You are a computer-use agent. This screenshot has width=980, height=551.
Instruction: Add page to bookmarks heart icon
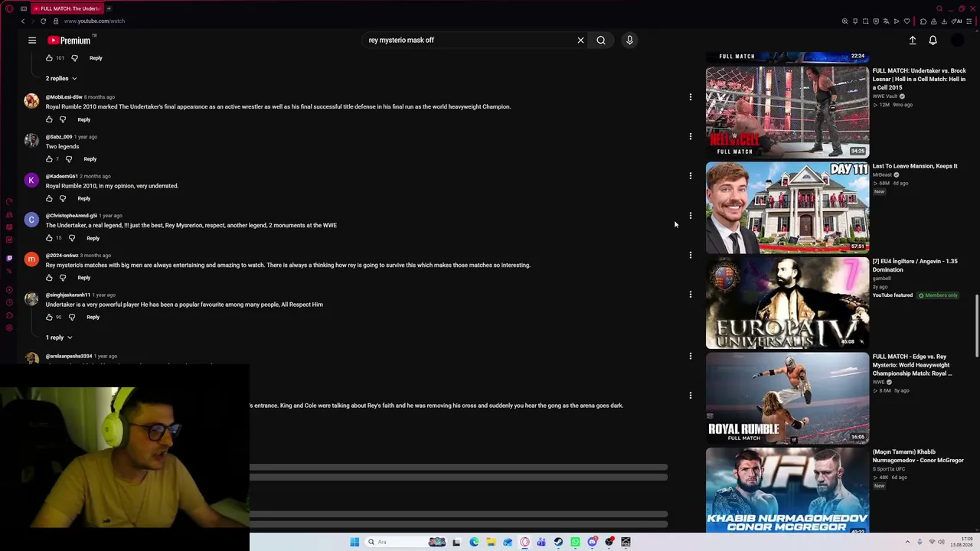click(907, 21)
